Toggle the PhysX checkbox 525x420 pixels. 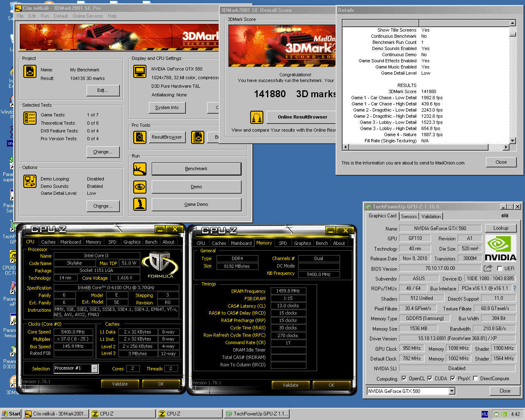[x=453, y=379]
